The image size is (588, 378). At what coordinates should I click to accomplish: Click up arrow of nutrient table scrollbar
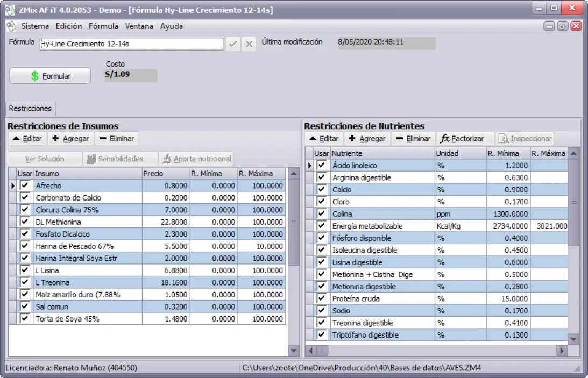(573, 154)
